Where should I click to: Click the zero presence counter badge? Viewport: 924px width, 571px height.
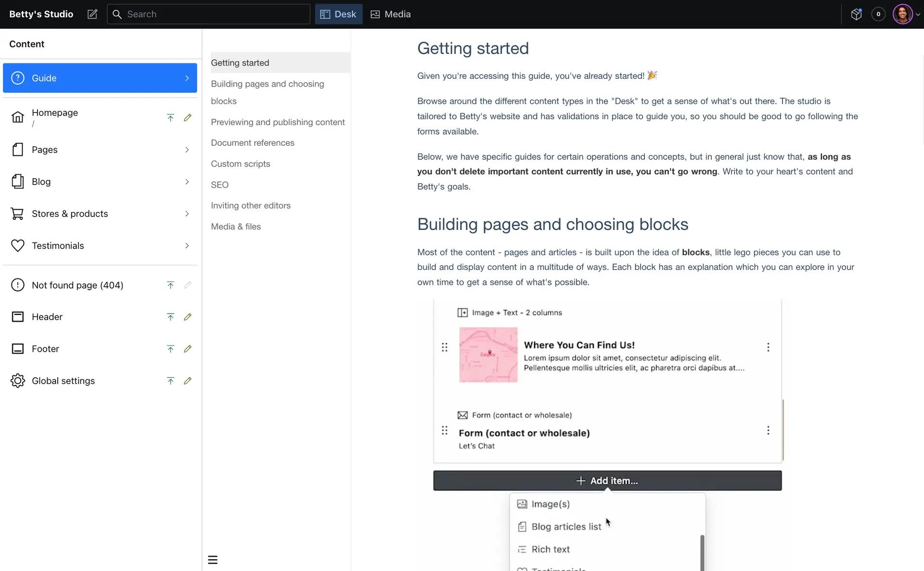878,14
